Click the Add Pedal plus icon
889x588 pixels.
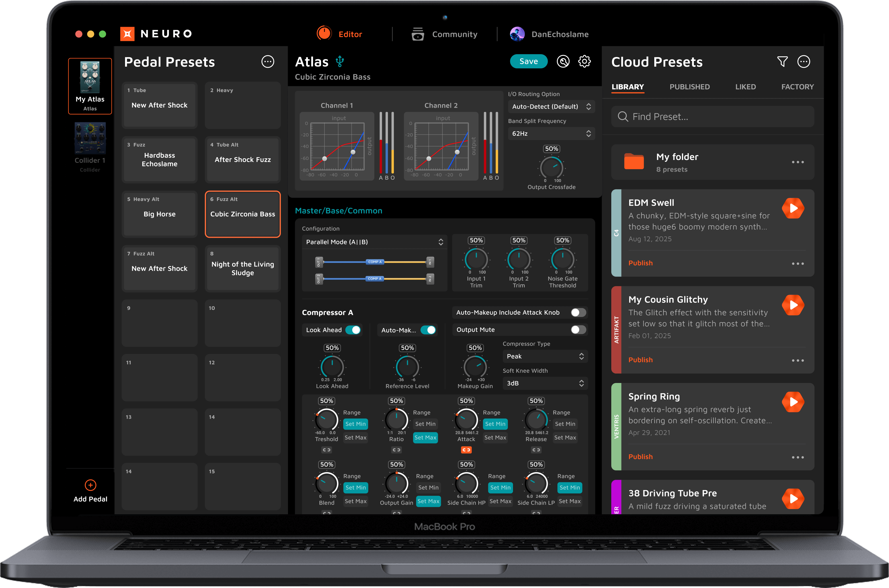click(x=90, y=485)
